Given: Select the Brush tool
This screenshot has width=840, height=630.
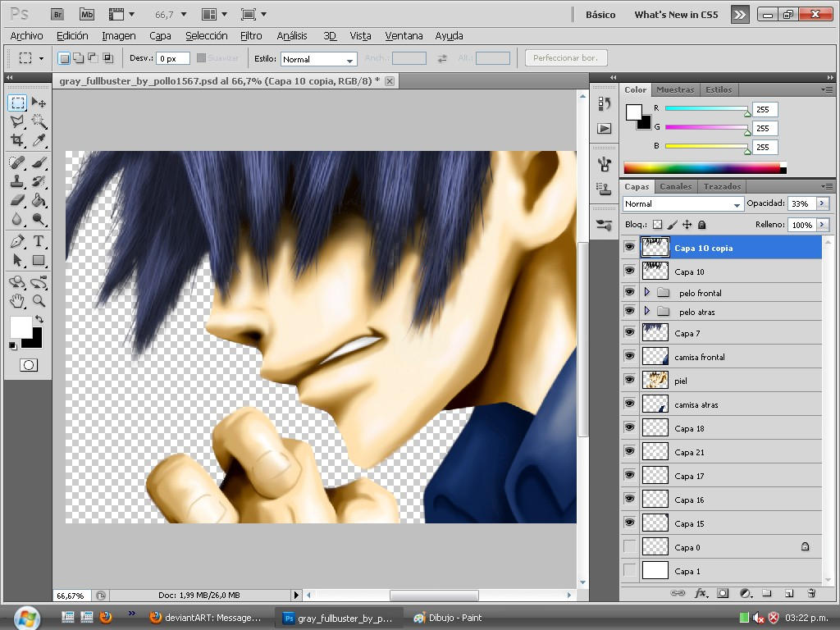Looking at the screenshot, I should pos(39,162).
